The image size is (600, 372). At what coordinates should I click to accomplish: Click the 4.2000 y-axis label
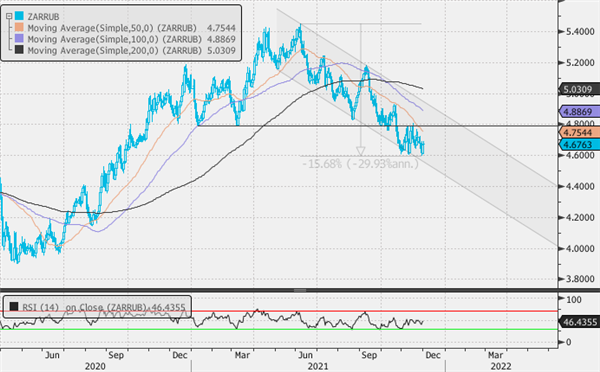[580, 218]
